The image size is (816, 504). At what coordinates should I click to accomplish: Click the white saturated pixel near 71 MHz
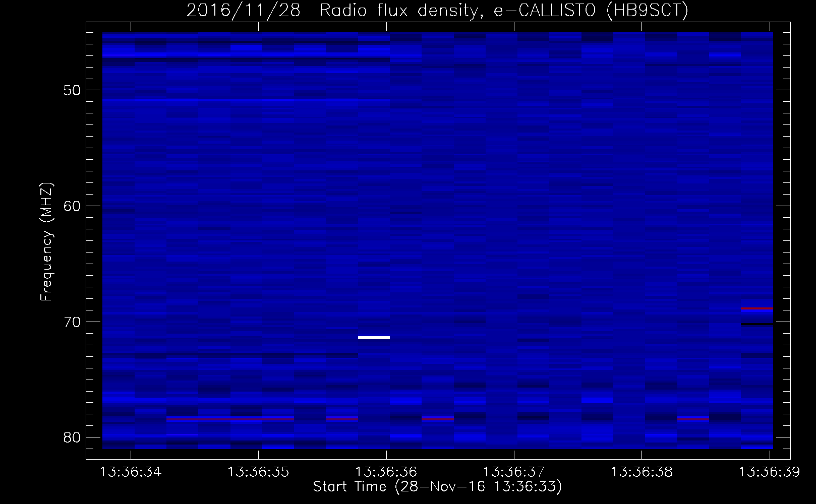coord(374,338)
